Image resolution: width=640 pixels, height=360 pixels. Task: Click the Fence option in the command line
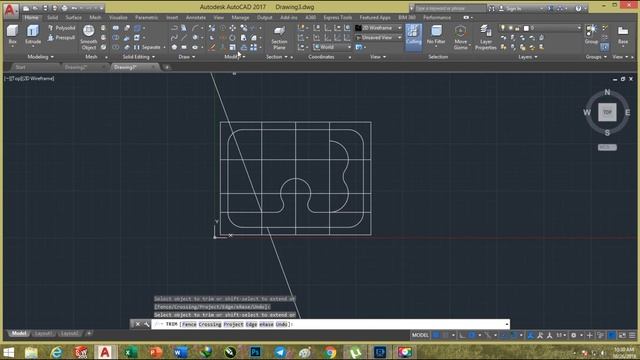pos(189,324)
